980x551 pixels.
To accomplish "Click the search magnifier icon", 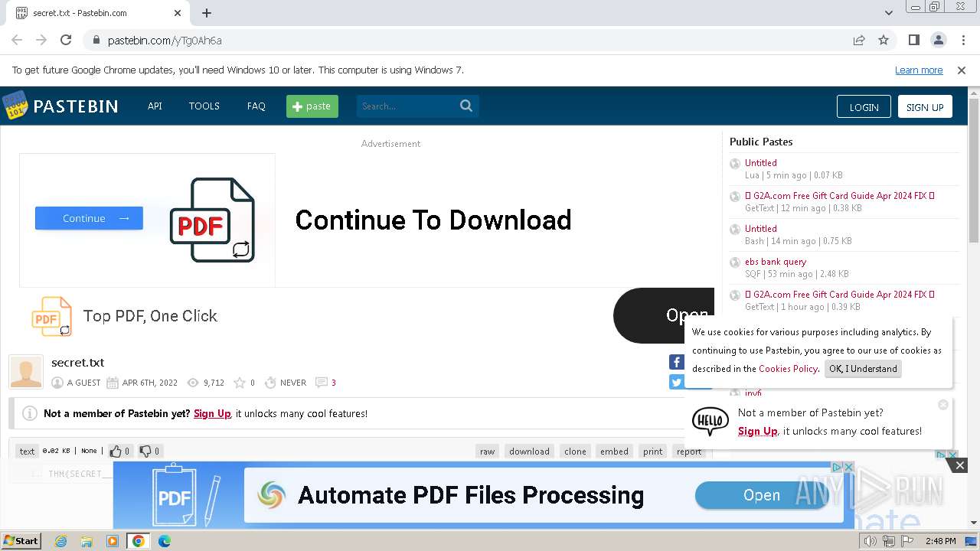I will [466, 106].
